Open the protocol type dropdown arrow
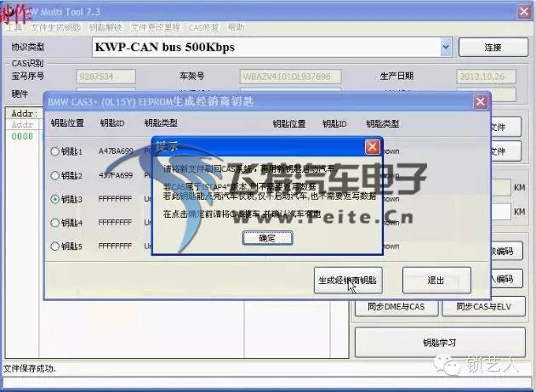The height and width of the screenshot is (392, 536). 446,47
